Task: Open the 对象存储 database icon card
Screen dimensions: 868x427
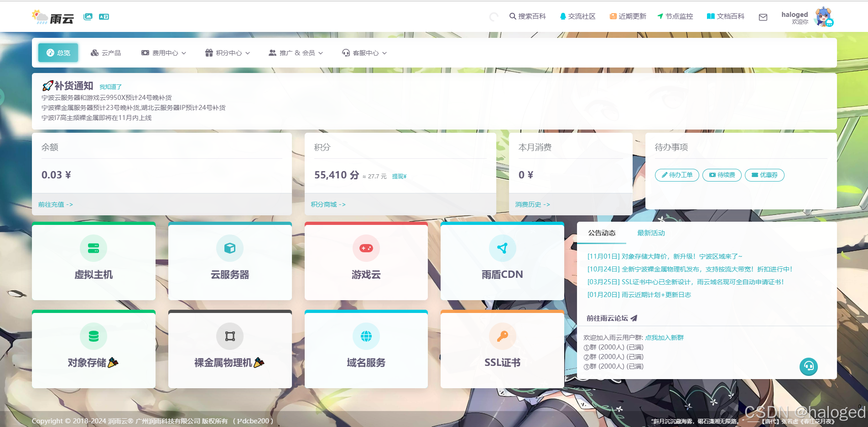Action: 94,336
